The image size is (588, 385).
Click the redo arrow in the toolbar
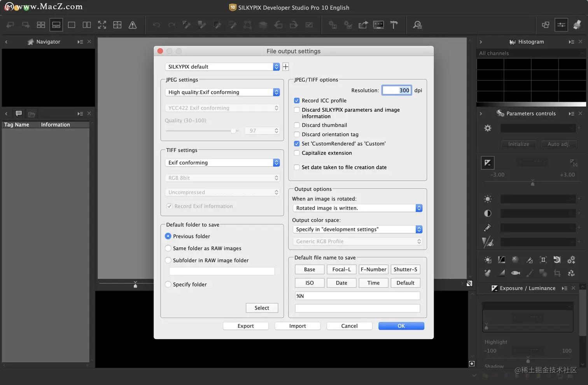[x=171, y=25]
